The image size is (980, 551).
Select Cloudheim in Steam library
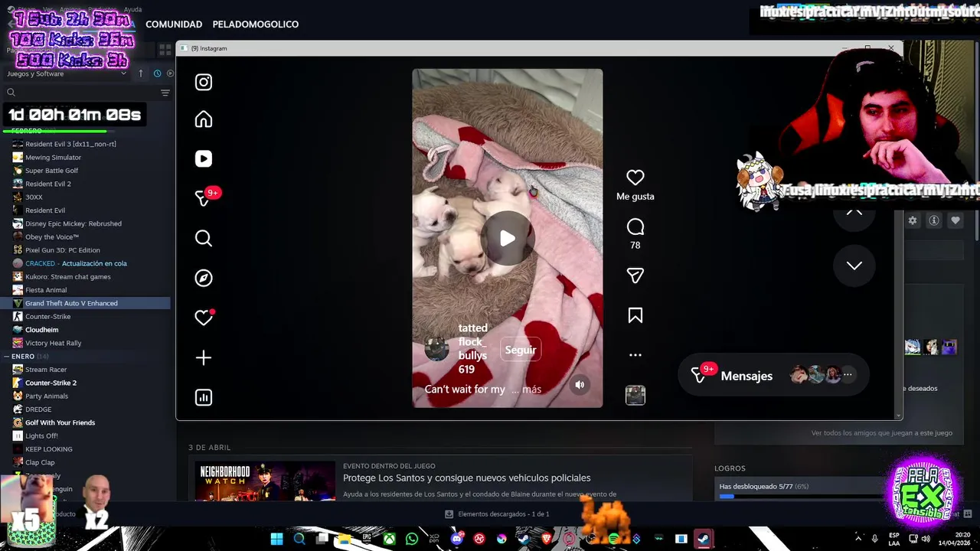click(x=41, y=330)
